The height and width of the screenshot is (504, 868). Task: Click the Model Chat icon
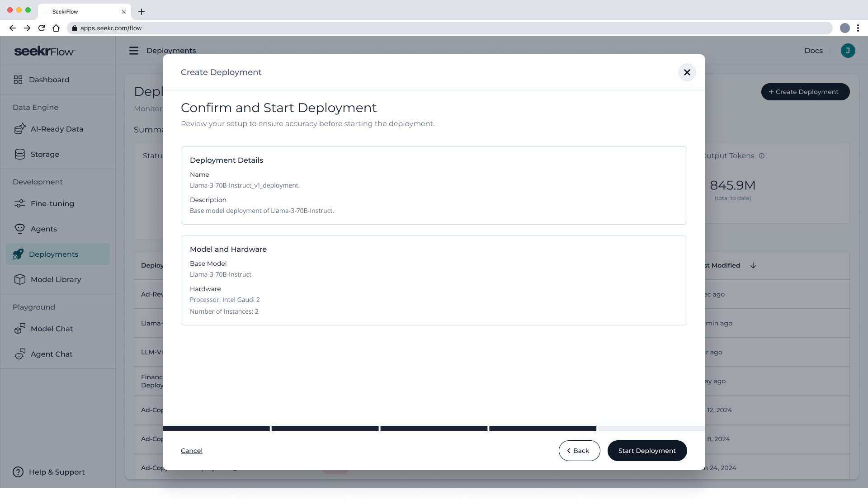pos(20,329)
